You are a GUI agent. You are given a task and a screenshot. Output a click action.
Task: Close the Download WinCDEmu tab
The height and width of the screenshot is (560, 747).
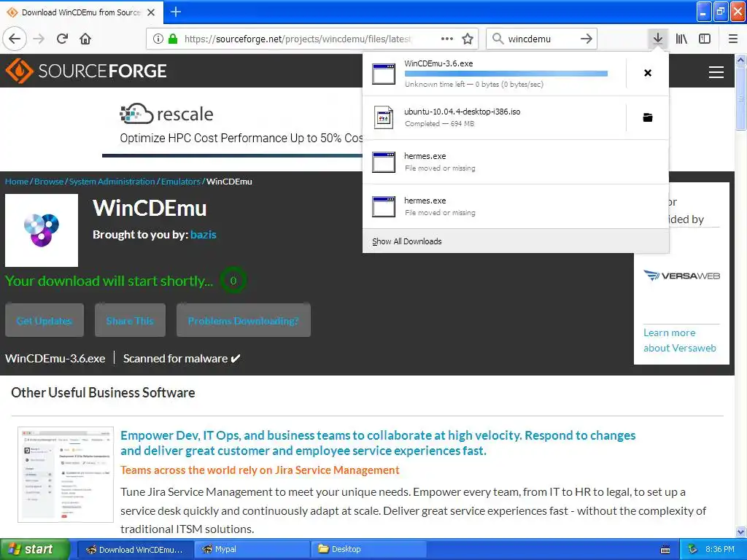click(151, 12)
